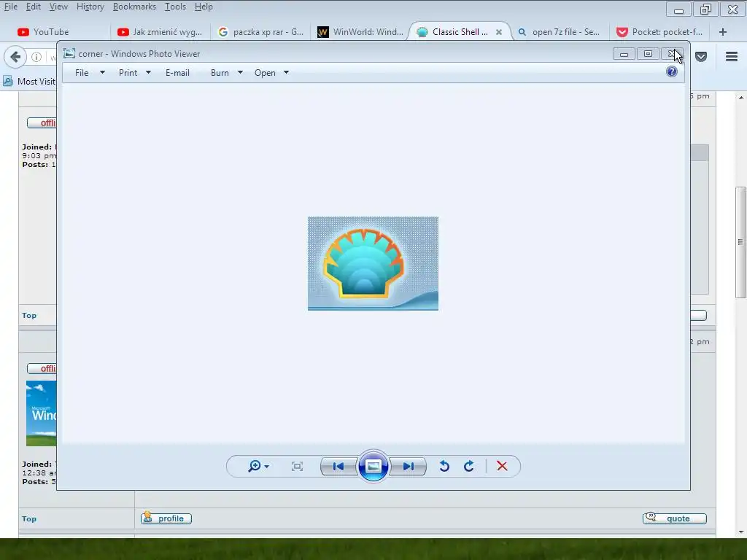Delete the image with the red X
The image size is (747, 560).
(502, 466)
